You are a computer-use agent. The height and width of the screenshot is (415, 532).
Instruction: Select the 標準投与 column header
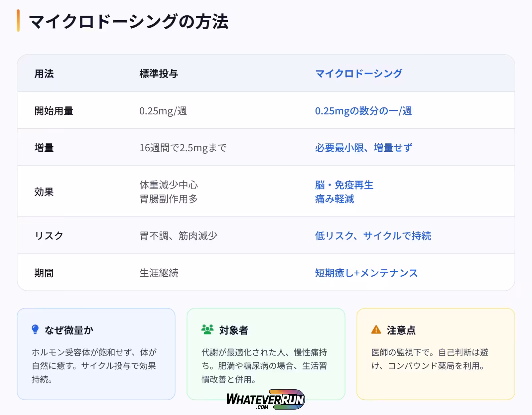point(159,73)
